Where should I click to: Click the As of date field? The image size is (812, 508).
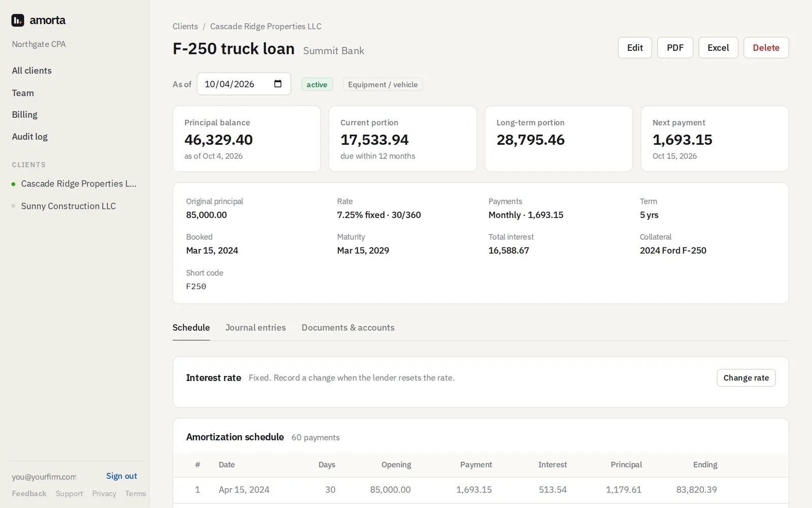pyautogui.click(x=244, y=84)
